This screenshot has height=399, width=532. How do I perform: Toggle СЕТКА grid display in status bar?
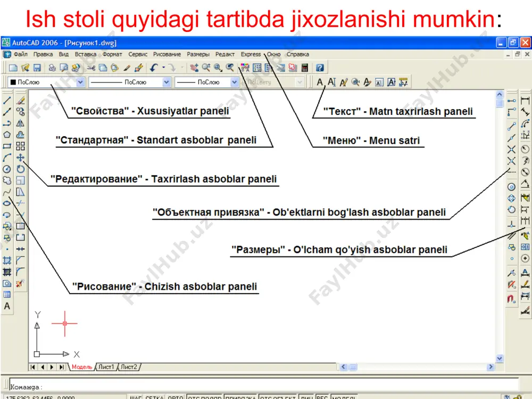point(154,397)
